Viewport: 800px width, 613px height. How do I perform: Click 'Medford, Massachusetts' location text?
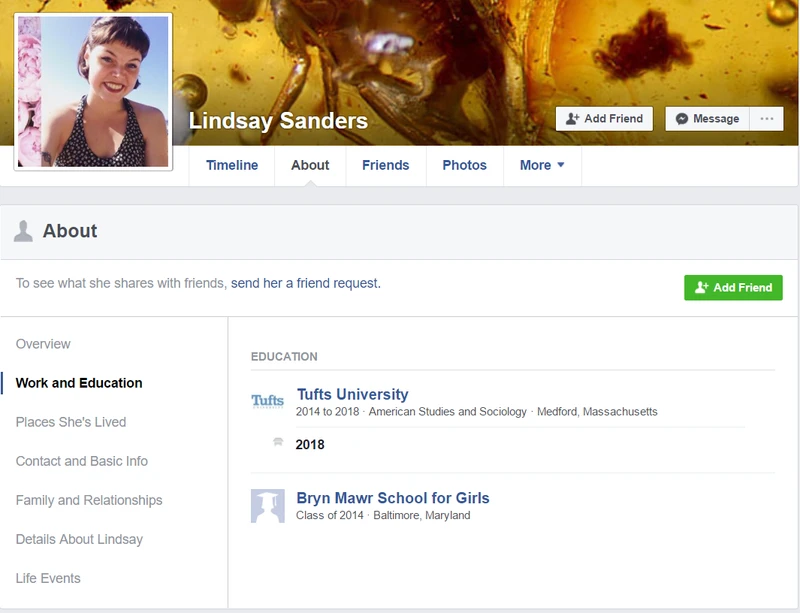tap(597, 412)
